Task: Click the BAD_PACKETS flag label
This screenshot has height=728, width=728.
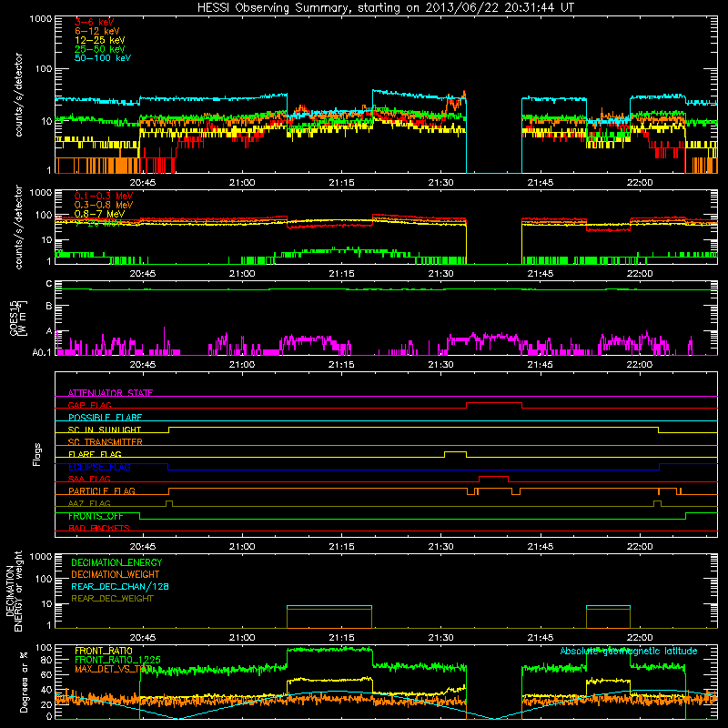Action: point(99,528)
